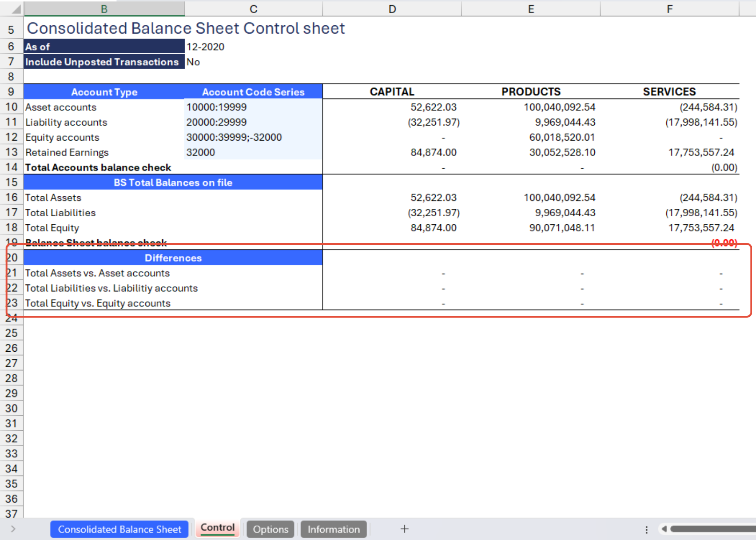Click code series 10000:19999
756x540 pixels.
216,107
